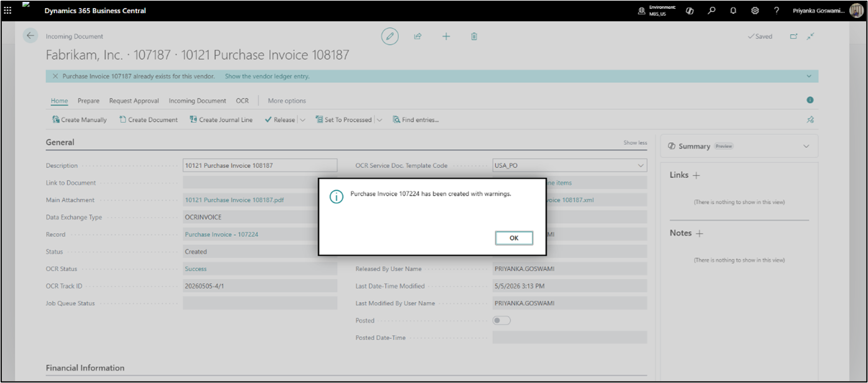
Task: Click the Description input field
Action: click(x=260, y=165)
